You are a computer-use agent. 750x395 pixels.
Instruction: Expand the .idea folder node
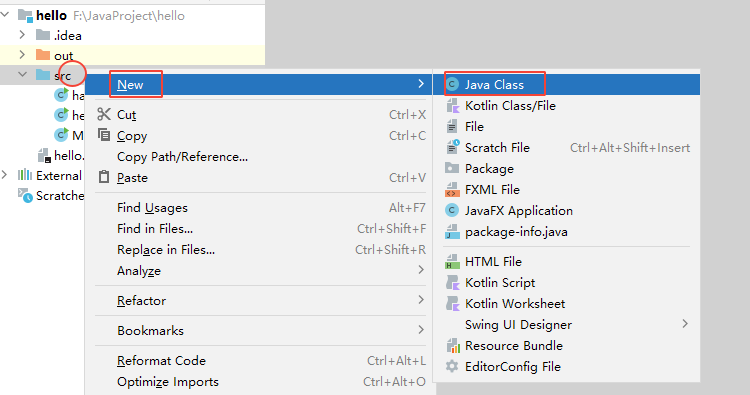coord(22,35)
